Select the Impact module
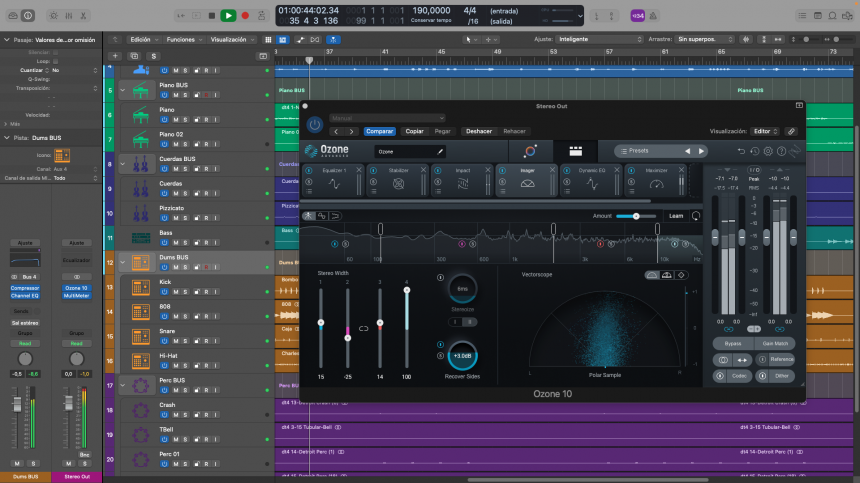The image size is (860, 483). point(462,181)
